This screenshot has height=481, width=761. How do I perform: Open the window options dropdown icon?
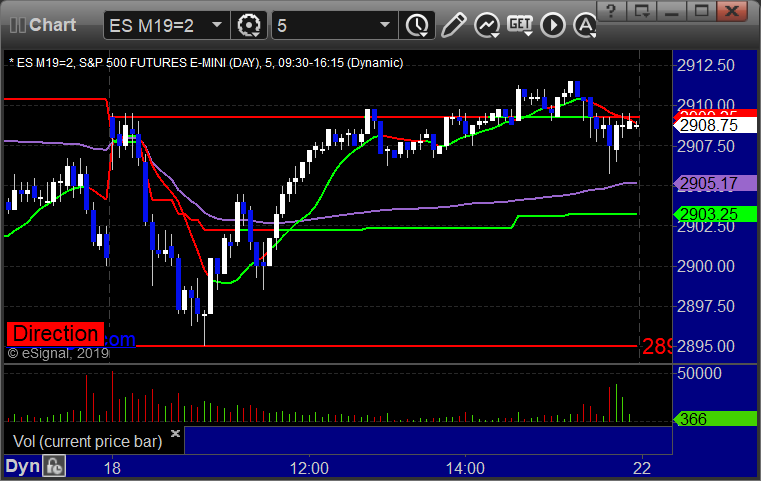click(641, 11)
